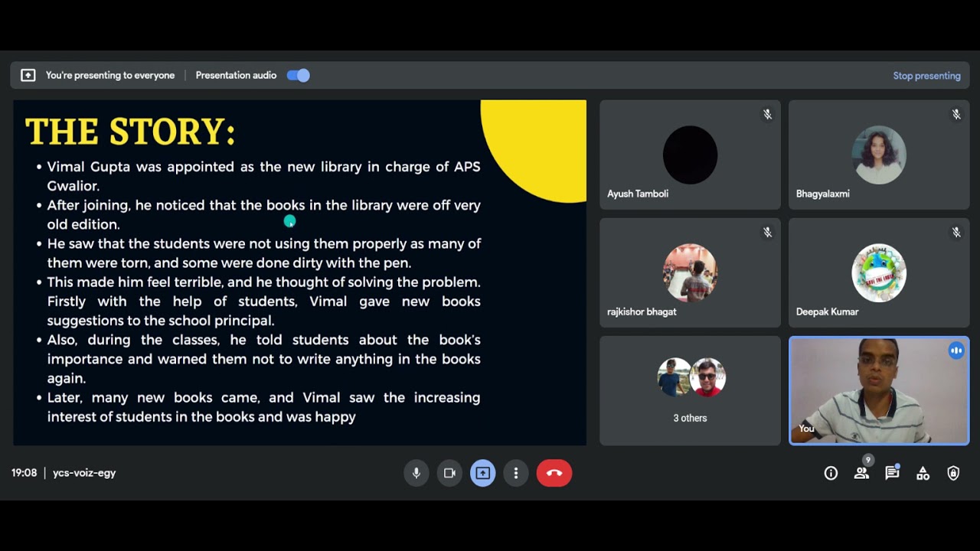This screenshot has width=980, height=551.
Task: Show the people participants panel
Action: [x=861, y=474]
